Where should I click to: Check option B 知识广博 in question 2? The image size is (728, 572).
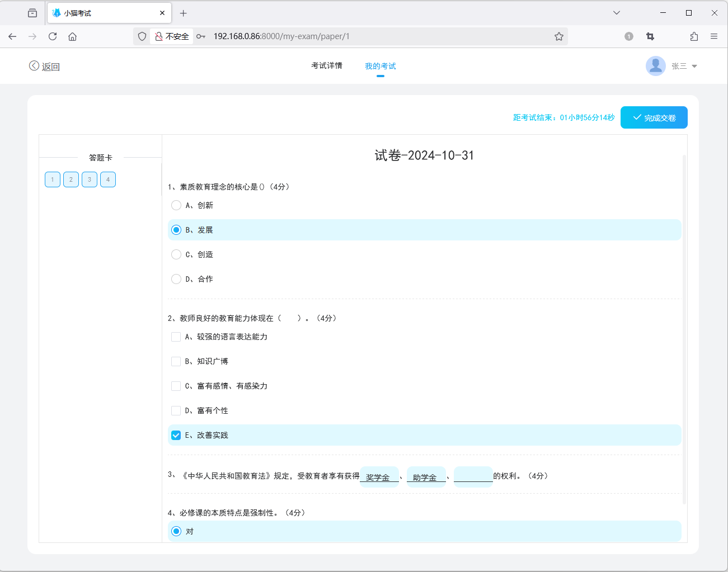pos(176,361)
